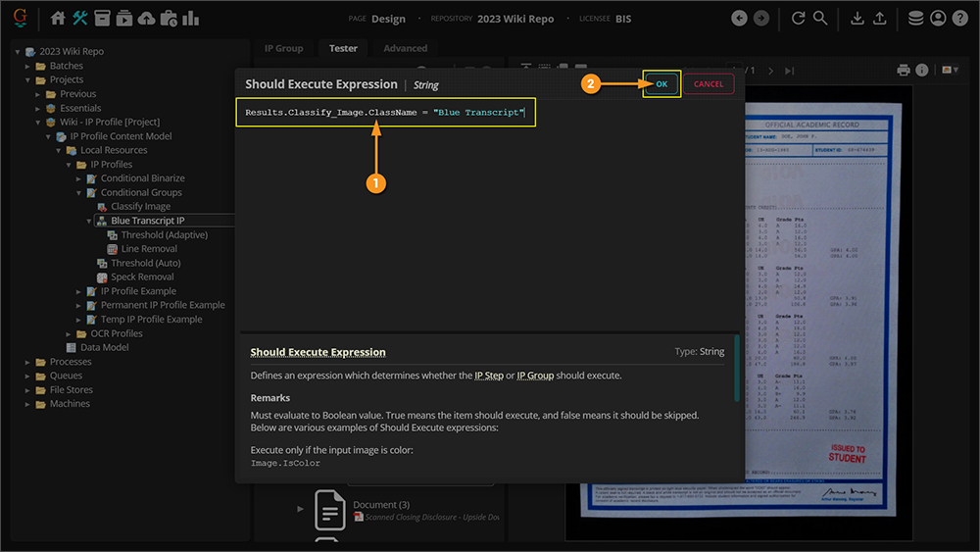Expand the Essentials project
Screen dimensions: 980x552
click(x=37, y=108)
